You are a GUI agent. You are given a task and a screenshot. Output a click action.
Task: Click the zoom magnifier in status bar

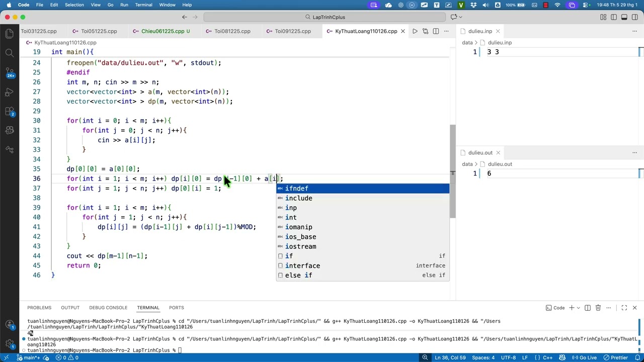coord(425,357)
